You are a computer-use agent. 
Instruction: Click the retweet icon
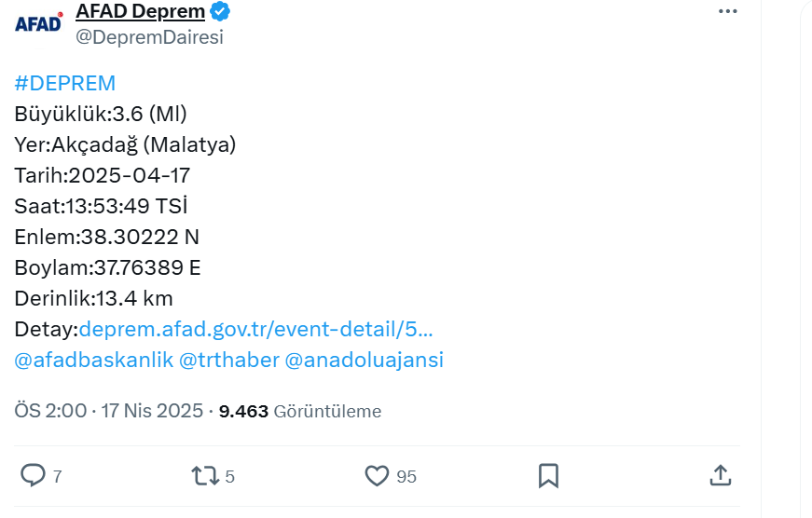[206, 475]
